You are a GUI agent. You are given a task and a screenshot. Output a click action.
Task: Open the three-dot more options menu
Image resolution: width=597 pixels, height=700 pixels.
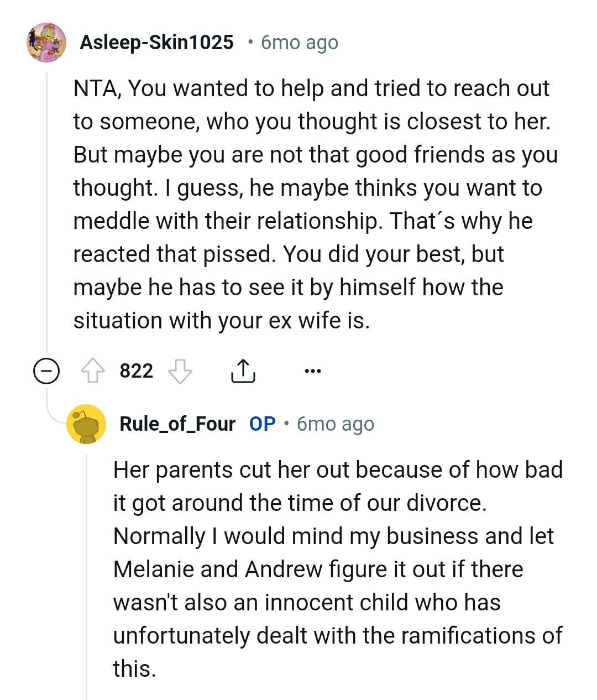(312, 371)
